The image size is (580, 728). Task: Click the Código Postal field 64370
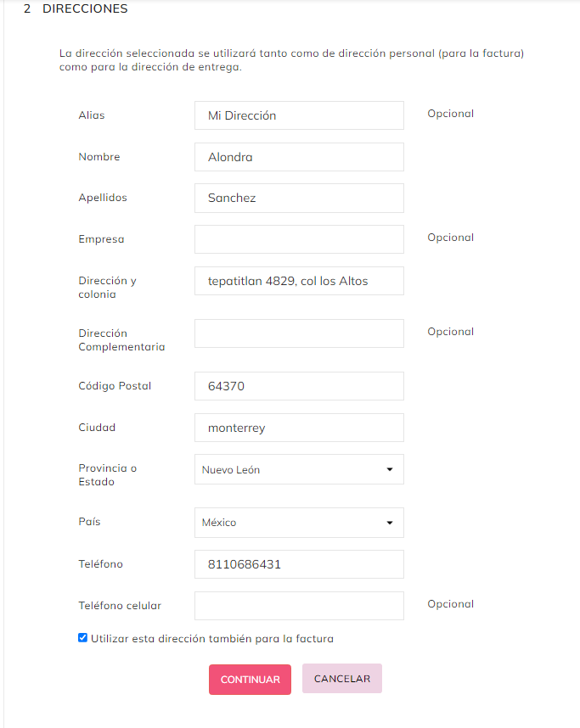[x=299, y=386]
